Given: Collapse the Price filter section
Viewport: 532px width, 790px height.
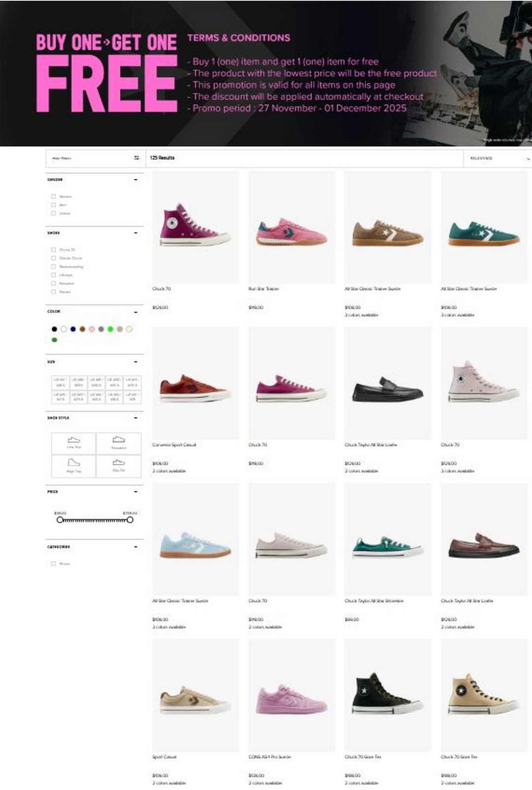Looking at the screenshot, I should (135, 492).
